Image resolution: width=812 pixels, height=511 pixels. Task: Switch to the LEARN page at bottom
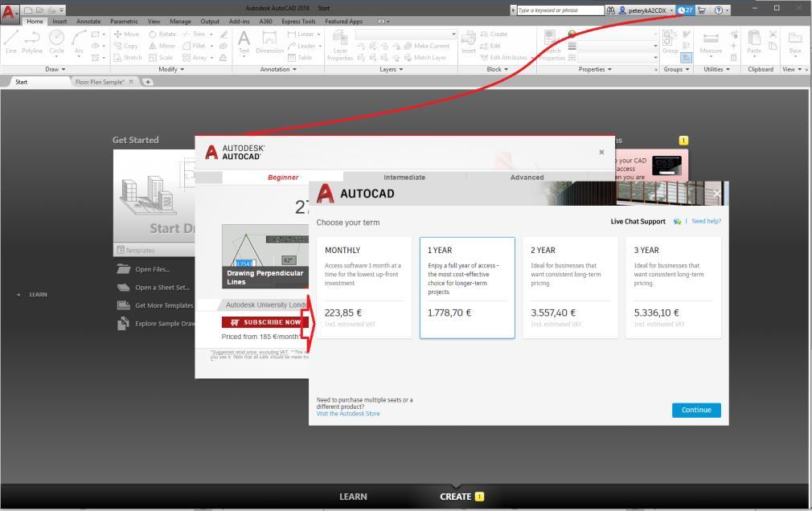click(x=353, y=497)
